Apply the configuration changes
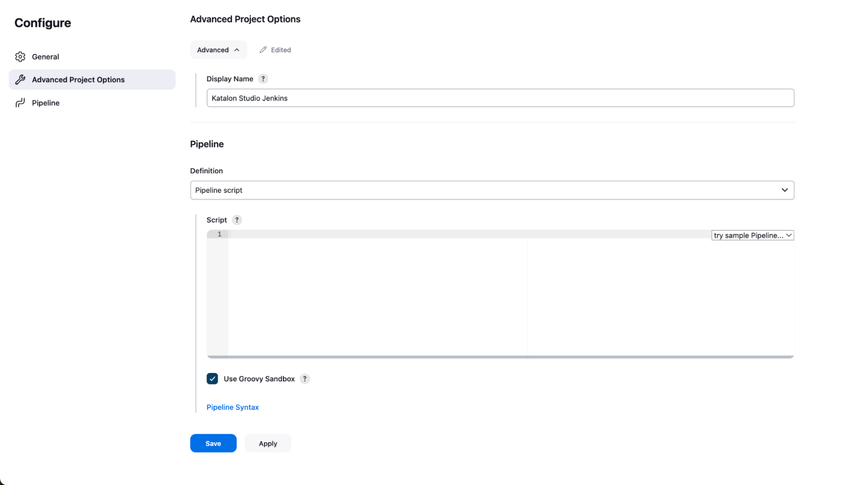 click(x=268, y=443)
